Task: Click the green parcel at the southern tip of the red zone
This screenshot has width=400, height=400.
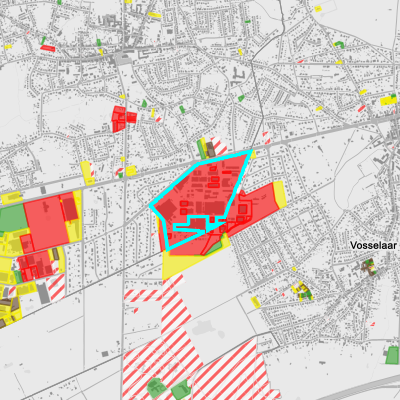Action: (214, 248)
